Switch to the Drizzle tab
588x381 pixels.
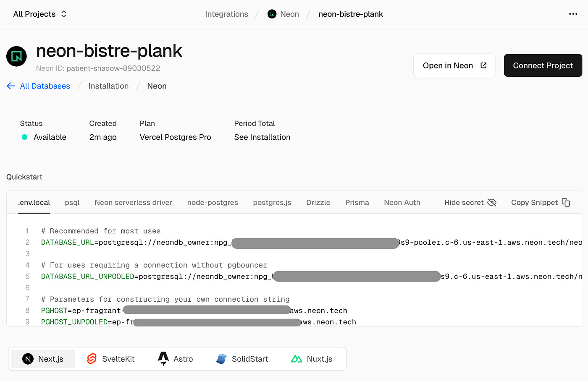(x=318, y=202)
